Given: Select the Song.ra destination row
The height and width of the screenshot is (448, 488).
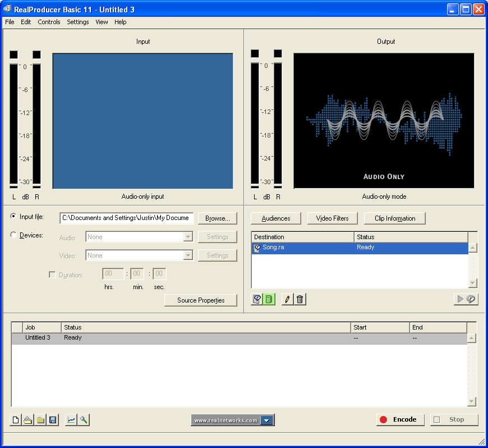Looking at the screenshot, I should [360, 248].
